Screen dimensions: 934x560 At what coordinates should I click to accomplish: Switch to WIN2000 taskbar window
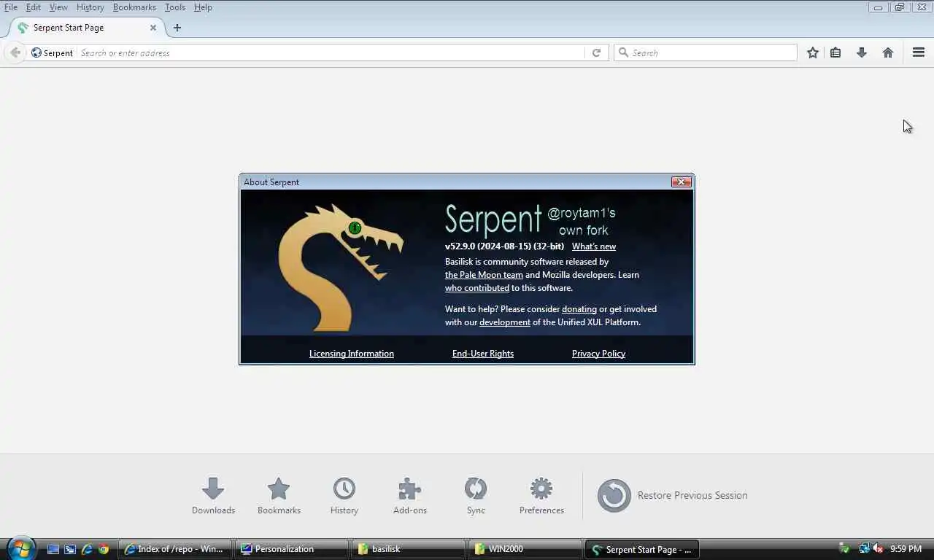point(525,549)
